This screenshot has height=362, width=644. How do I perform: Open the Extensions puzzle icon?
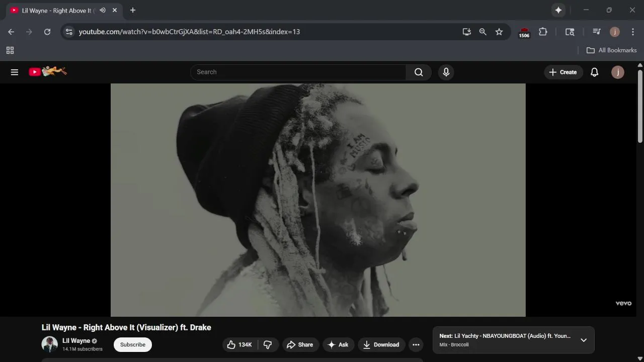(543, 32)
